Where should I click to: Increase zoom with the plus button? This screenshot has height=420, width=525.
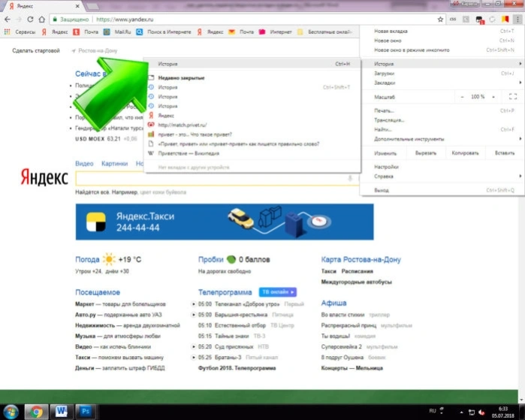(493, 97)
